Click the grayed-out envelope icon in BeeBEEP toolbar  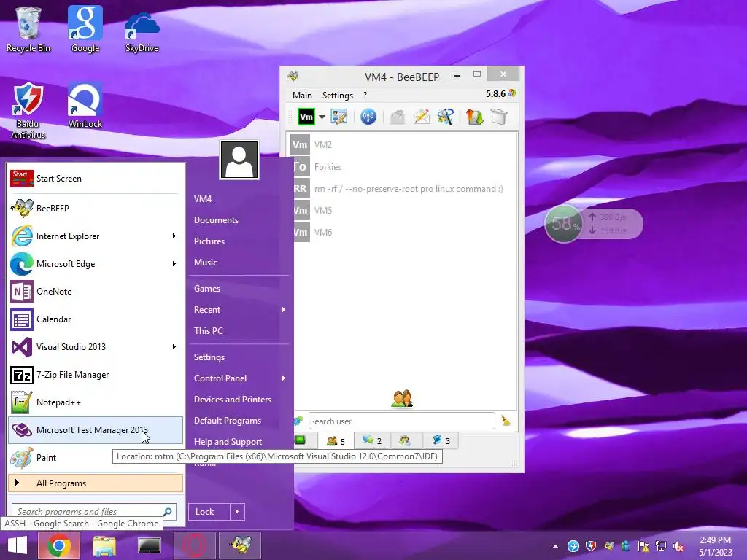coord(397,117)
